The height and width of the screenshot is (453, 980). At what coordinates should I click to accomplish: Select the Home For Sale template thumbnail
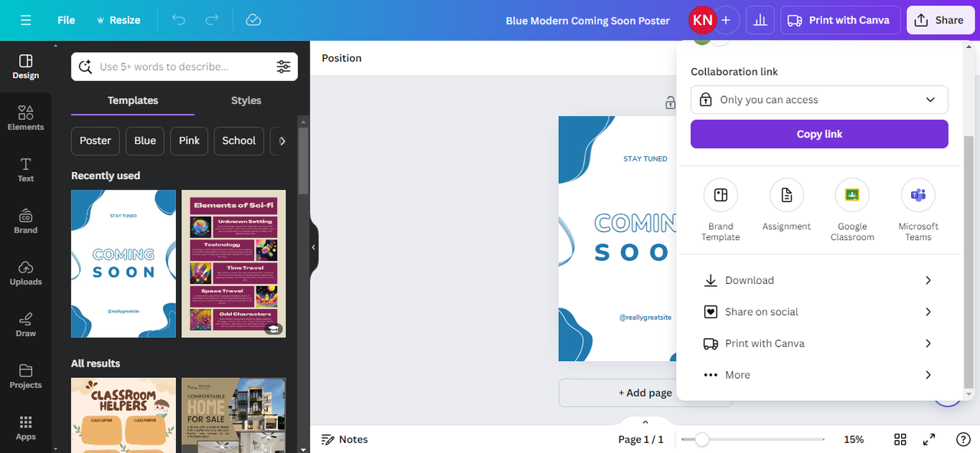[234, 416]
